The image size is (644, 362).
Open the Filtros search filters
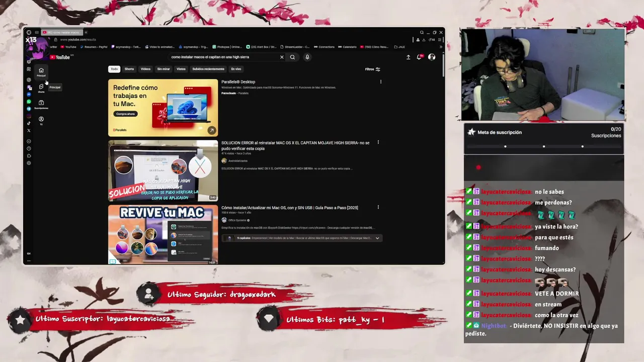click(x=373, y=69)
